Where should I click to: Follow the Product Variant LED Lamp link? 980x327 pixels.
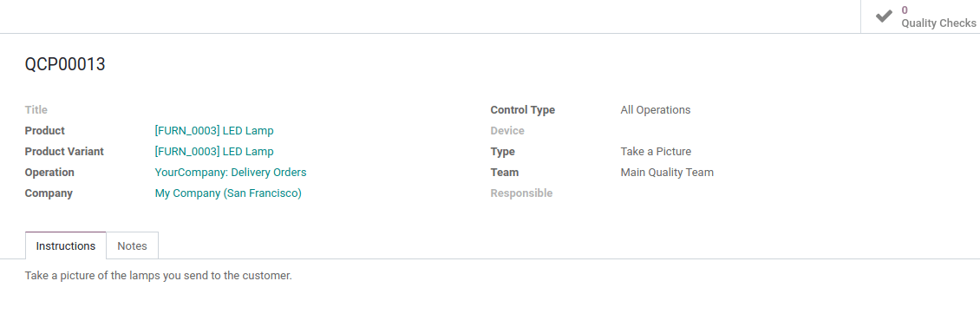(214, 151)
